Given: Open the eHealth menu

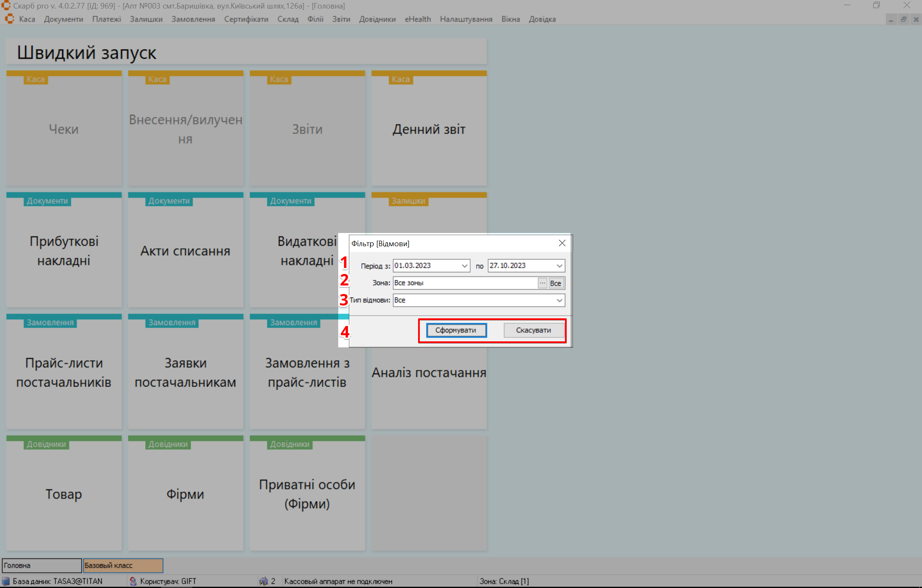Looking at the screenshot, I should coord(418,19).
